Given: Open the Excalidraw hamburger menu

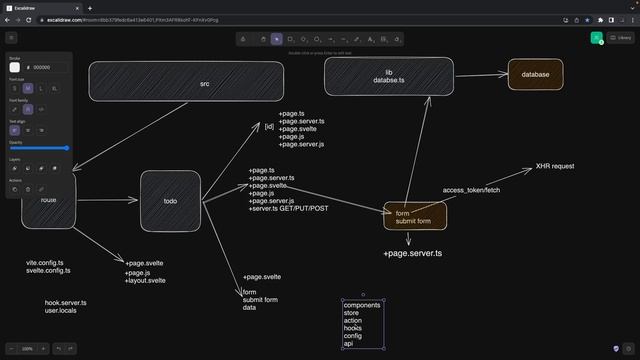Looking at the screenshot, I should 11,38.
